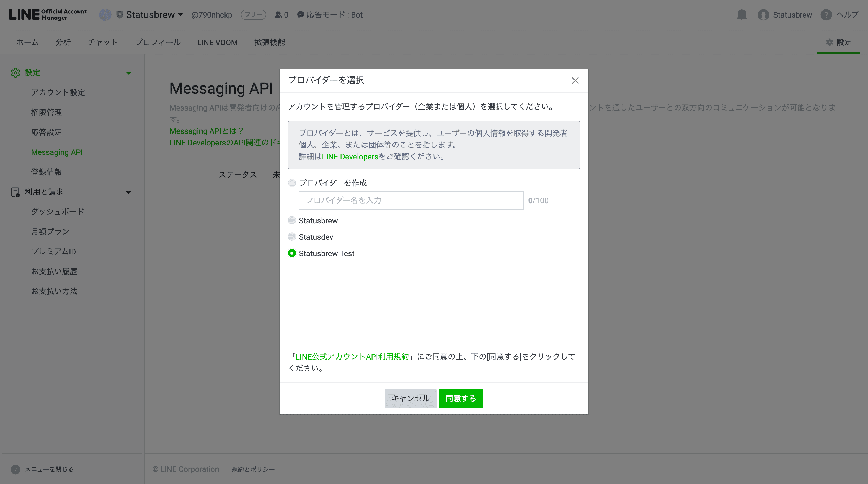Click メニューを閉じる at the sidebar bottom

[49, 470]
